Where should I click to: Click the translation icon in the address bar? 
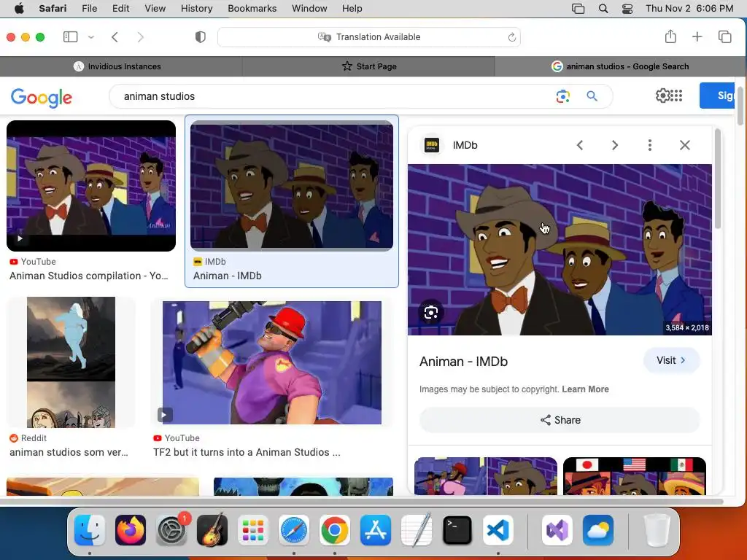click(325, 37)
